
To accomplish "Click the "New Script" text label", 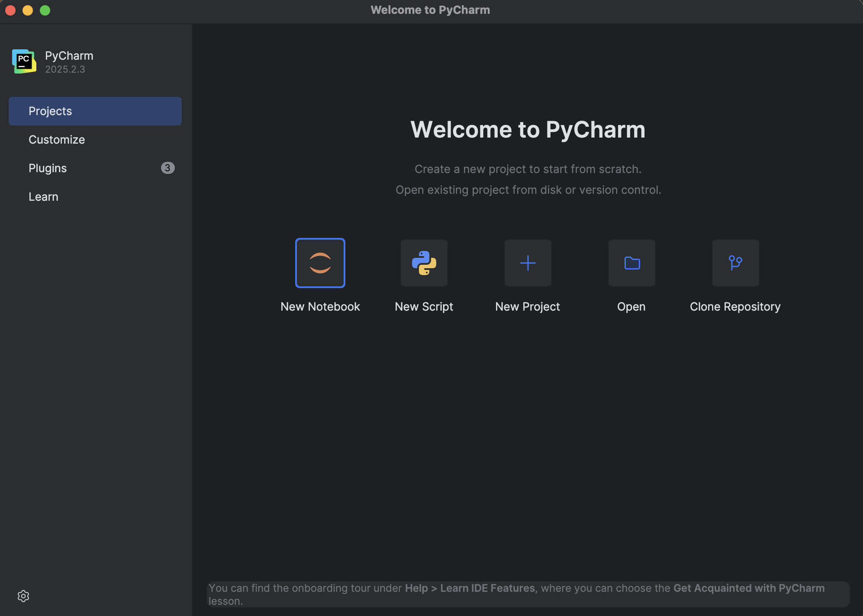I will (424, 307).
